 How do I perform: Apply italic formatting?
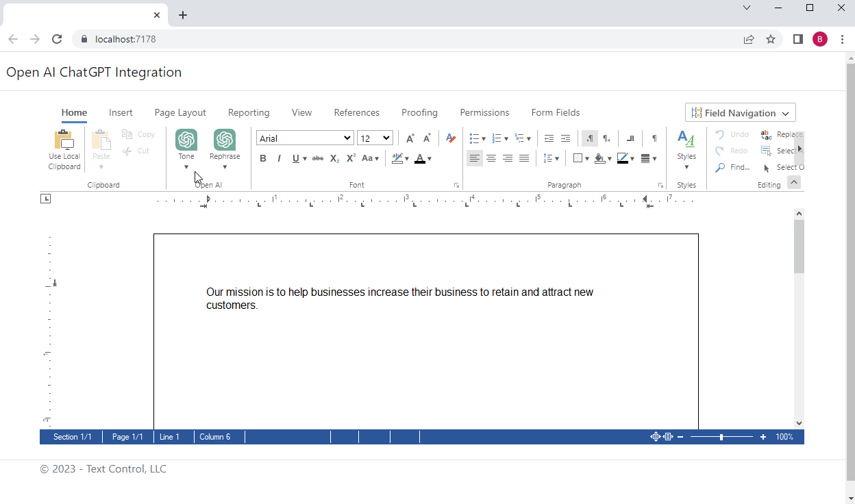279,158
